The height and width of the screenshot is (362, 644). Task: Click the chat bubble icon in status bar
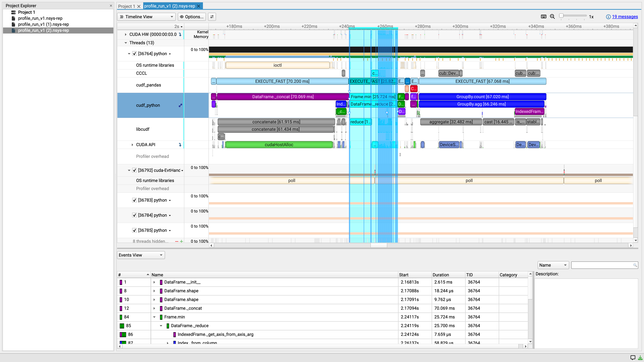(633, 357)
